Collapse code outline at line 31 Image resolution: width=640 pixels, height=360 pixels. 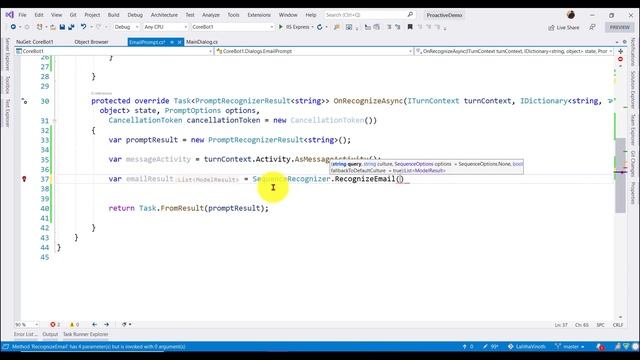(54, 120)
